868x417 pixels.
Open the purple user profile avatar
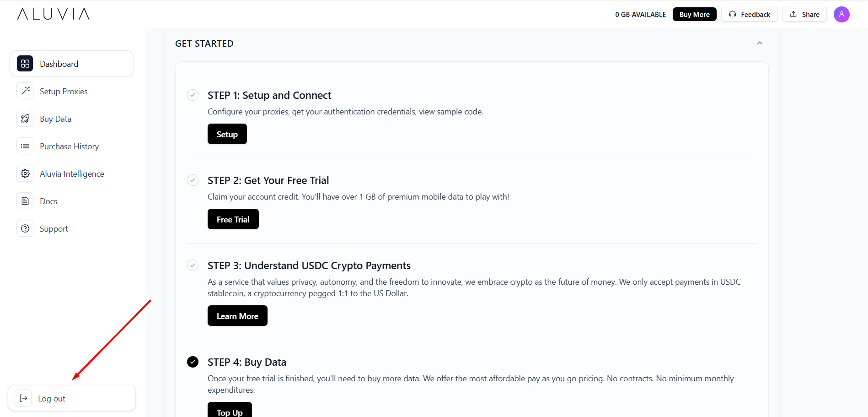click(841, 14)
